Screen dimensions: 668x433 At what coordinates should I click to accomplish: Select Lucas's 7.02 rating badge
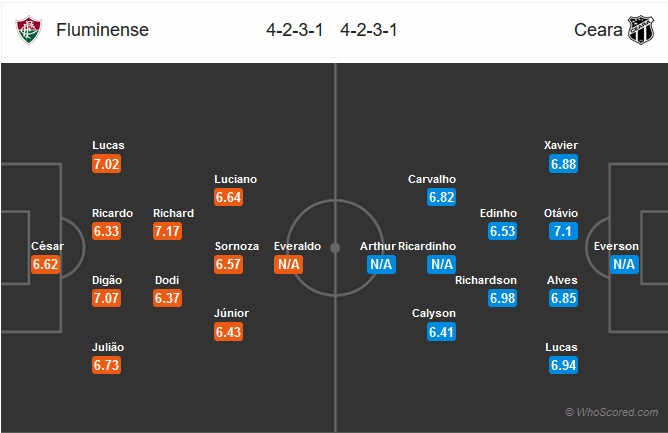coord(107,164)
